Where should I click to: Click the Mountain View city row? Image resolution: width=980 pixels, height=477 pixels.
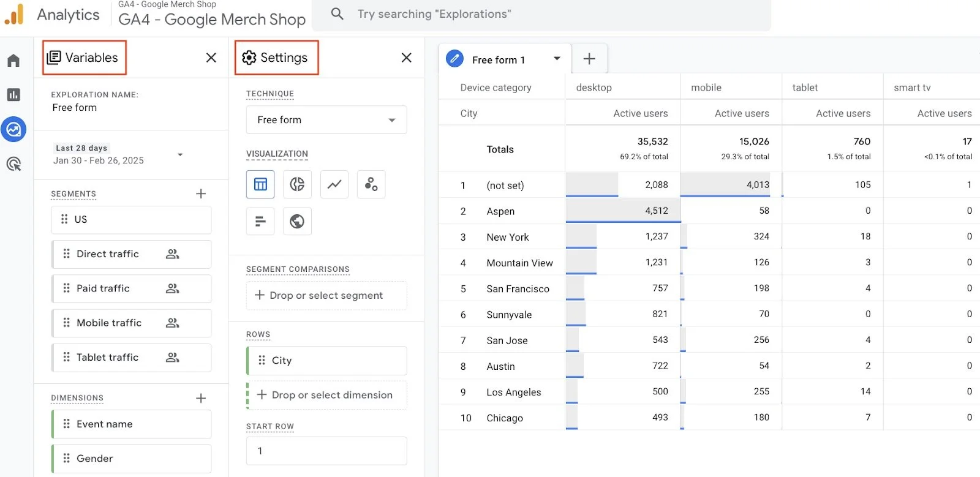(x=519, y=263)
